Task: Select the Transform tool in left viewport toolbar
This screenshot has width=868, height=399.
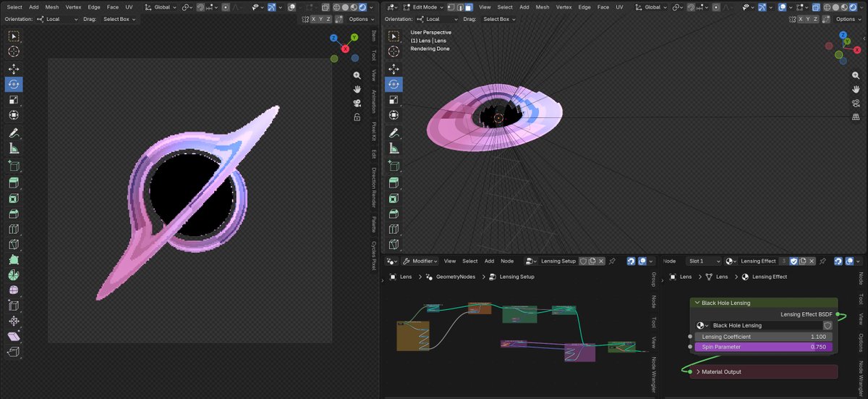Action: point(14,115)
